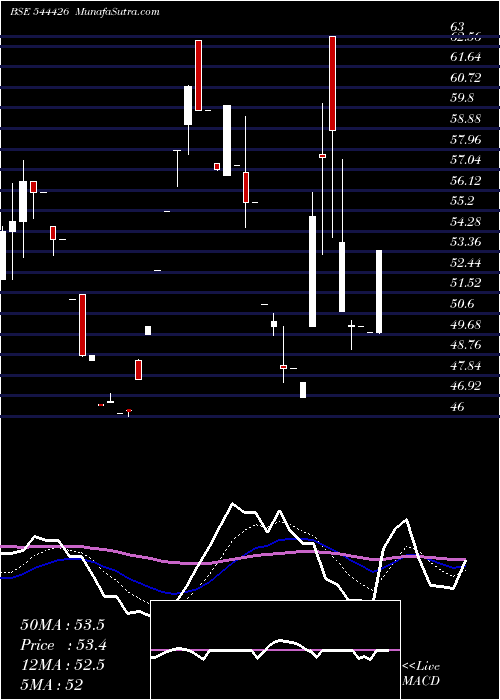The height and width of the screenshot is (700, 500).
Task: Click the 59.8 price axis label
Action: pos(462,98)
